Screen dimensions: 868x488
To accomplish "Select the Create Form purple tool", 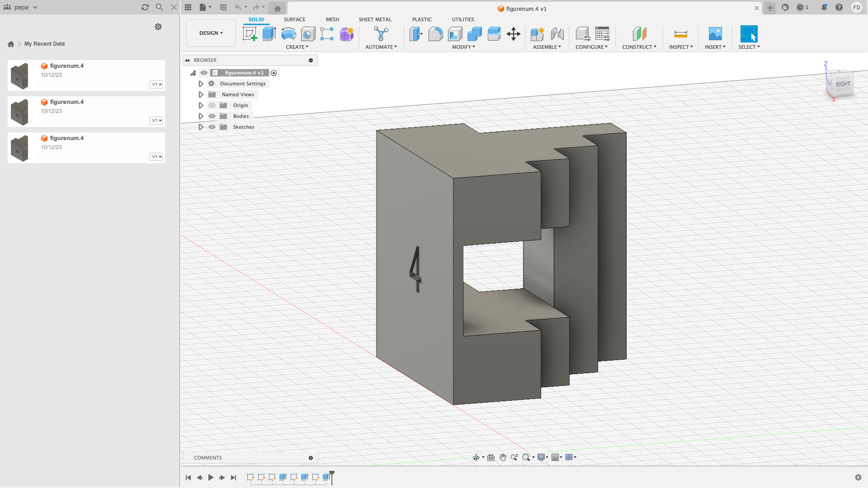I will [x=347, y=34].
